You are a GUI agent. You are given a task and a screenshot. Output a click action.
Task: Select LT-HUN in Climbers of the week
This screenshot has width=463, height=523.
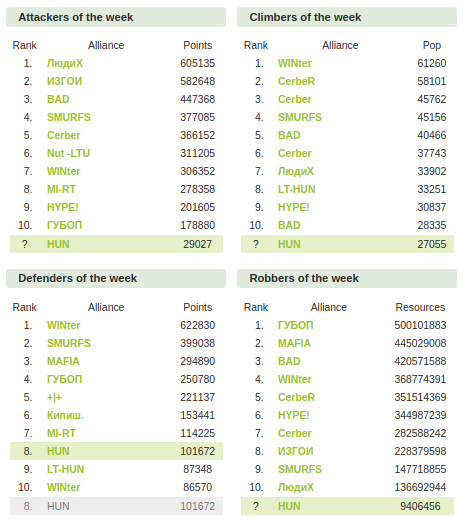[297, 189]
